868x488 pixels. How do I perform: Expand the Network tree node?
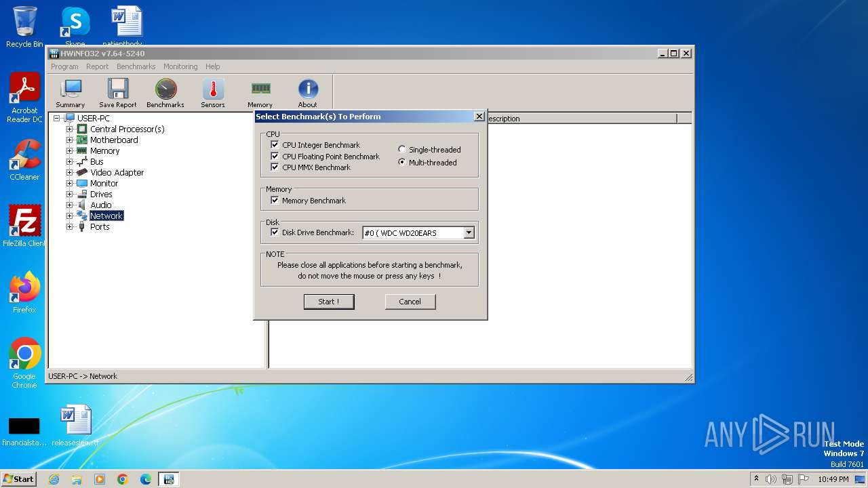pyautogui.click(x=69, y=216)
